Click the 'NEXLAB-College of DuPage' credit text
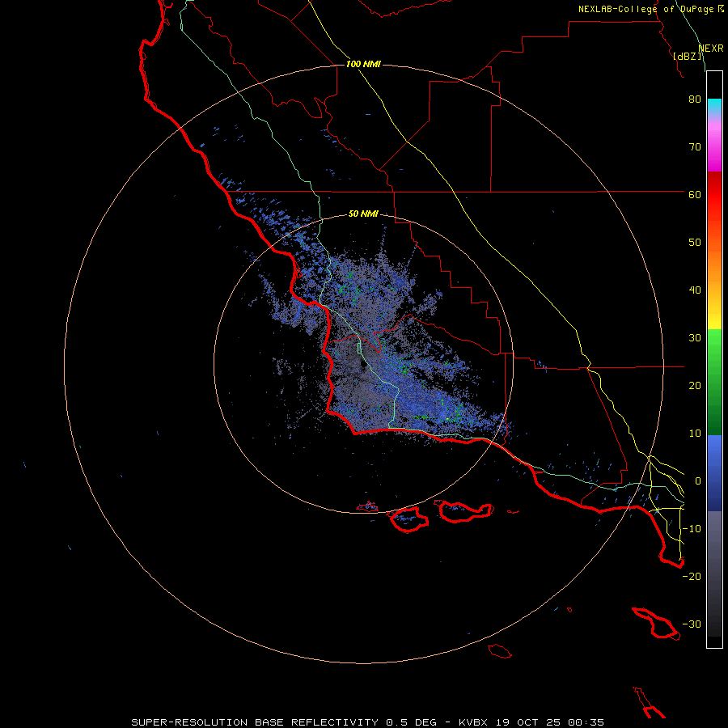The image size is (728, 728). point(645,9)
